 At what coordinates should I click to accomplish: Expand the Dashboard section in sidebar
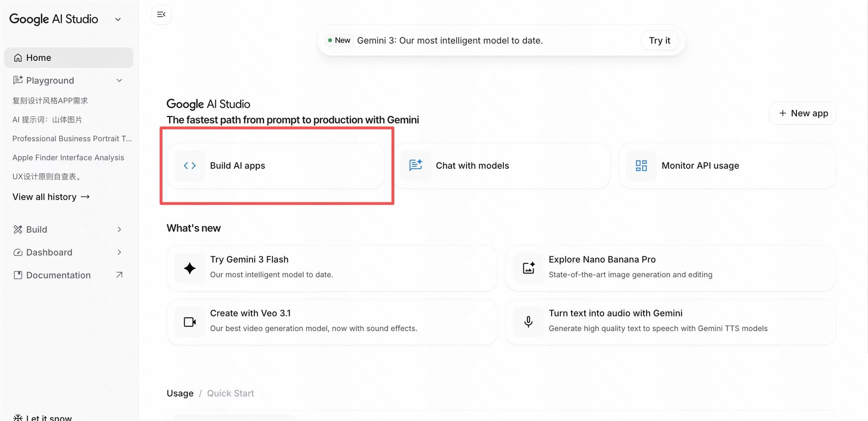click(119, 253)
